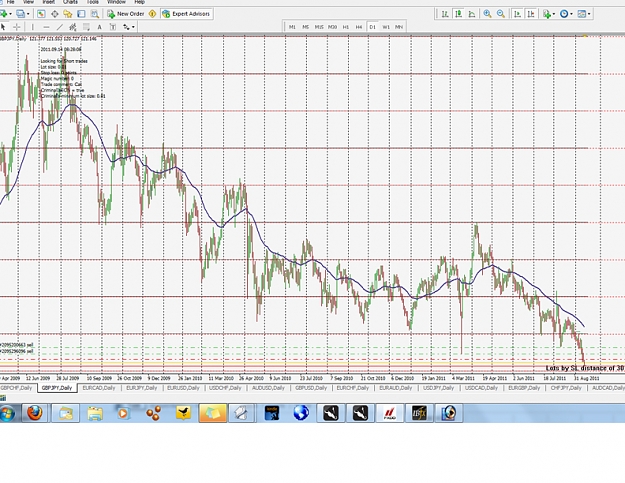Switch to the CHFJPY,Daily chart tab

[566, 388]
